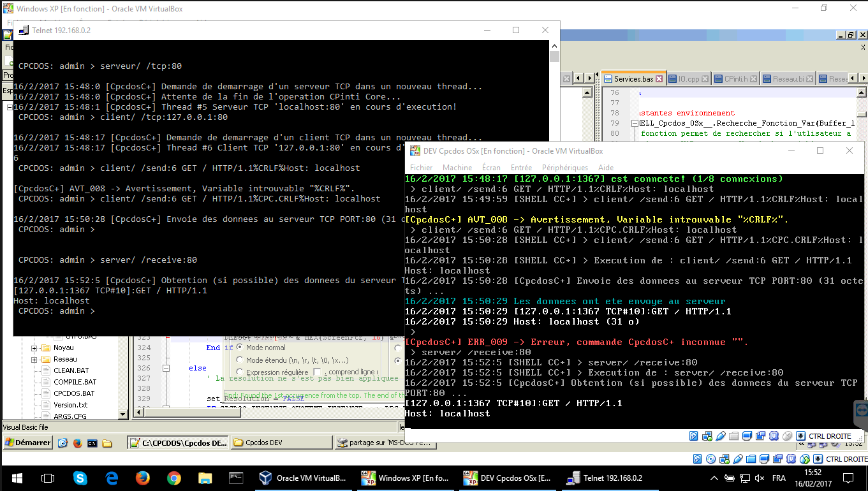Expand the Noyau folder in the tree
This screenshot has height=491, width=868.
point(34,348)
